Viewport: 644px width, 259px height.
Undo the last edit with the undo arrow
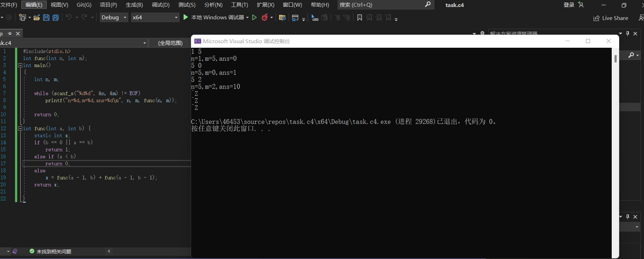point(69,17)
